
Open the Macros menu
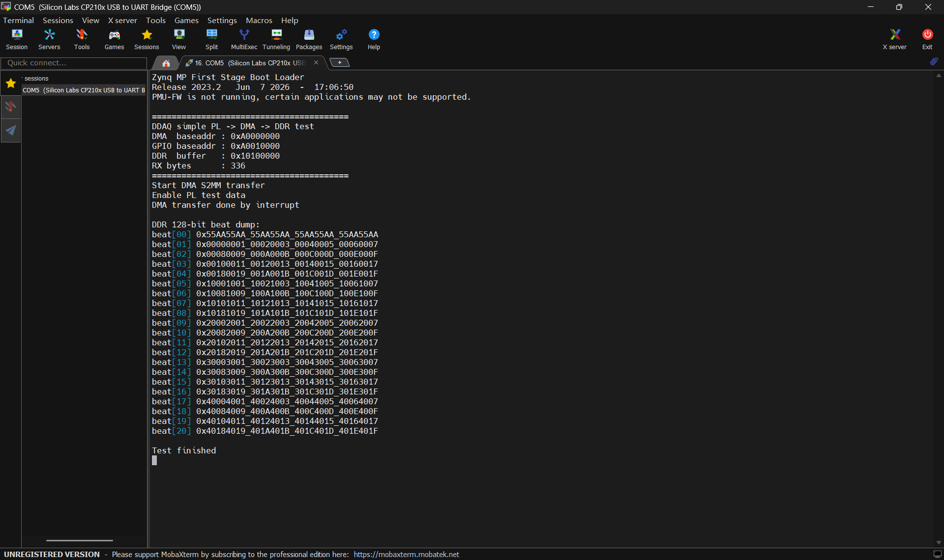[x=259, y=20]
